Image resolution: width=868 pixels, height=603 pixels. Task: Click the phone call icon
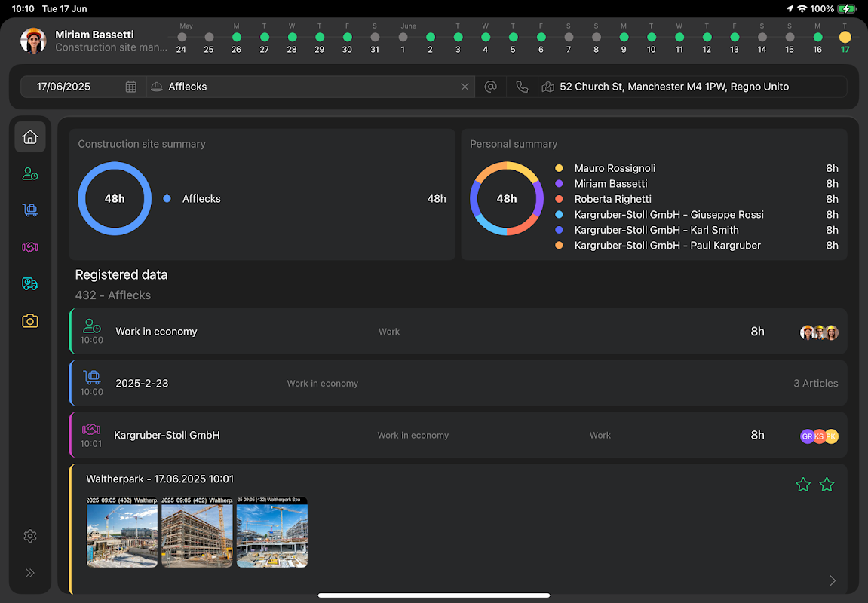point(522,87)
